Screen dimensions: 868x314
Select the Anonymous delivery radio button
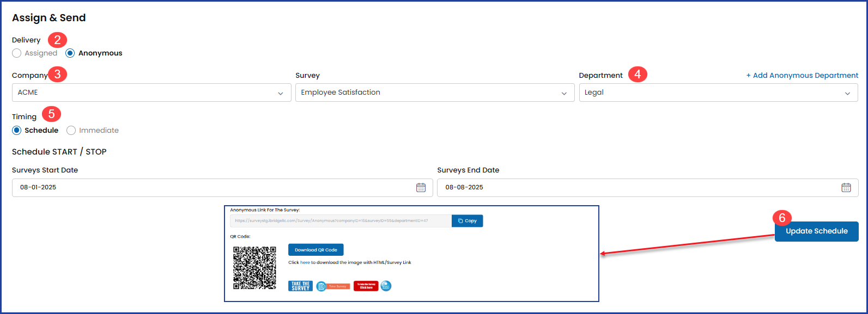[x=70, y=53]
